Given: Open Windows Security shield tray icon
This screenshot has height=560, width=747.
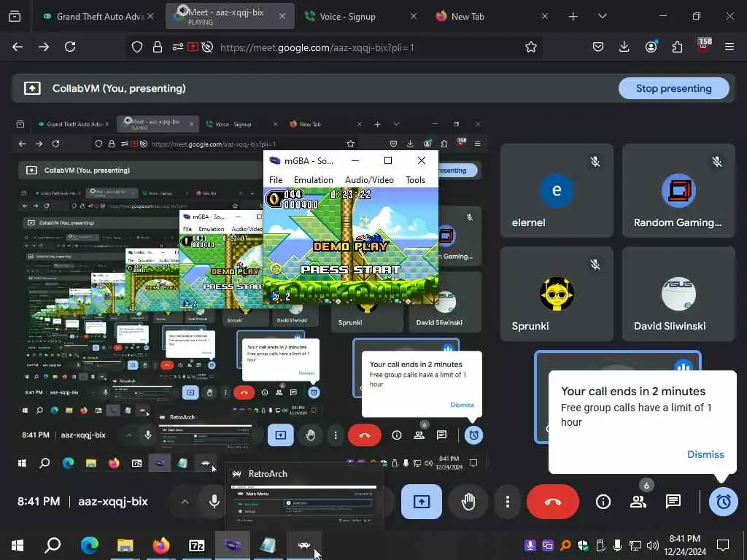Looking at the screenshot, I should pos(583,545).
